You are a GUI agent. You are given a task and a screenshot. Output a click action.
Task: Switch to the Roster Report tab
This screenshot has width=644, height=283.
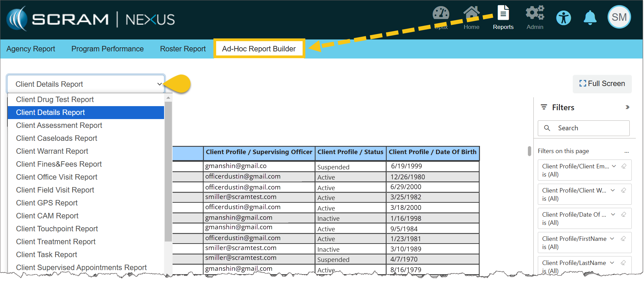pos(183,49)
